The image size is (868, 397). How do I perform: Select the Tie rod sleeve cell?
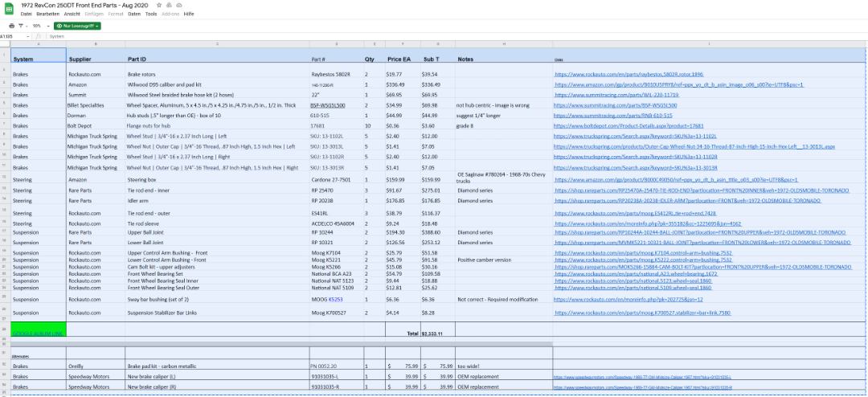pos(217,223)
